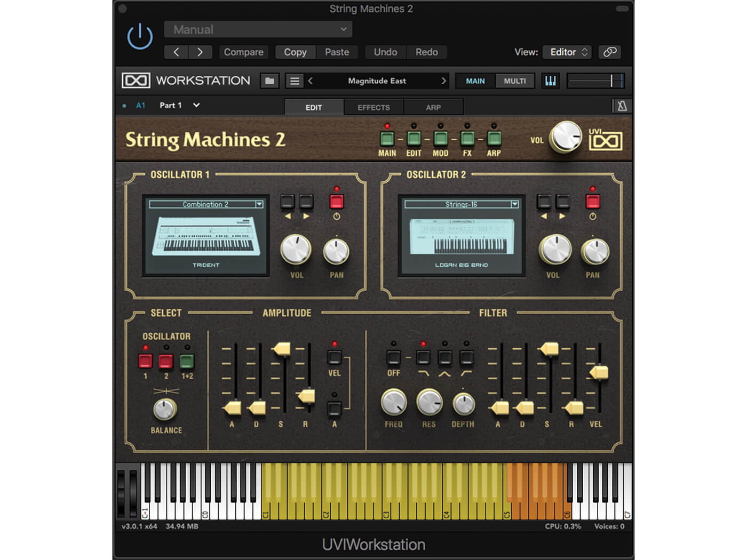
Task: Load previous patch before Magnitude East
Action: tap(311, 81)
